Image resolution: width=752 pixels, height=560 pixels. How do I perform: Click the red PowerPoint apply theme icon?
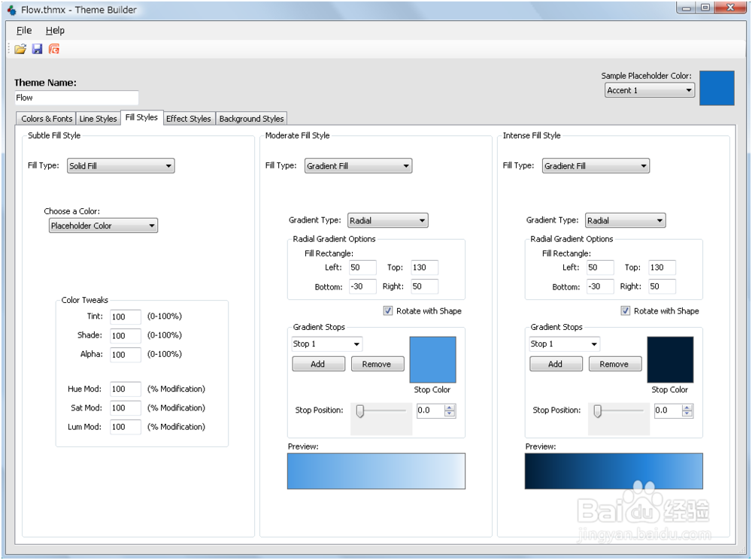coord(53,49)
